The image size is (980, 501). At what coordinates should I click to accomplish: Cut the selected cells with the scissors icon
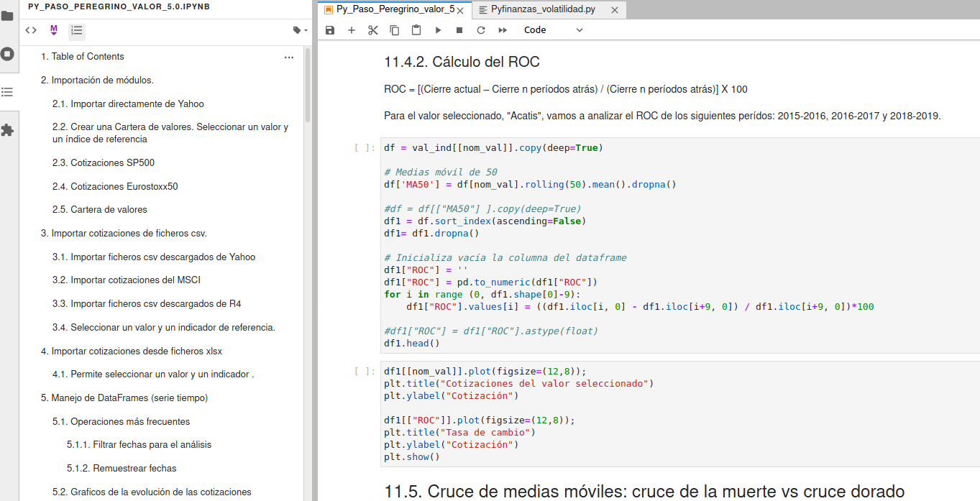coord(372,29)
